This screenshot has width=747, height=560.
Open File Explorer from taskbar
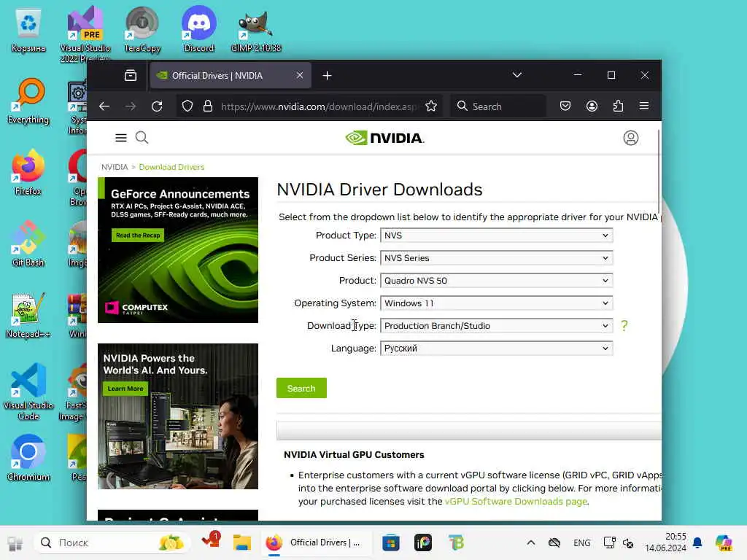(x=242, y=542)
